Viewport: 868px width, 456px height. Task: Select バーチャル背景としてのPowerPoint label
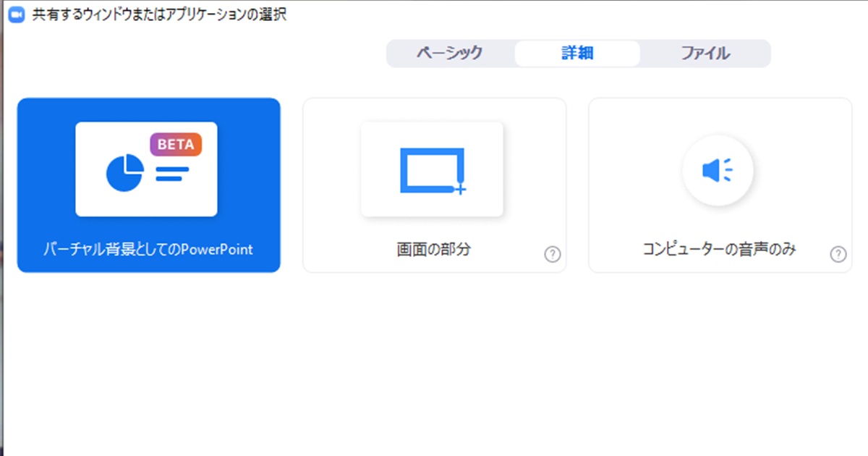148,250
